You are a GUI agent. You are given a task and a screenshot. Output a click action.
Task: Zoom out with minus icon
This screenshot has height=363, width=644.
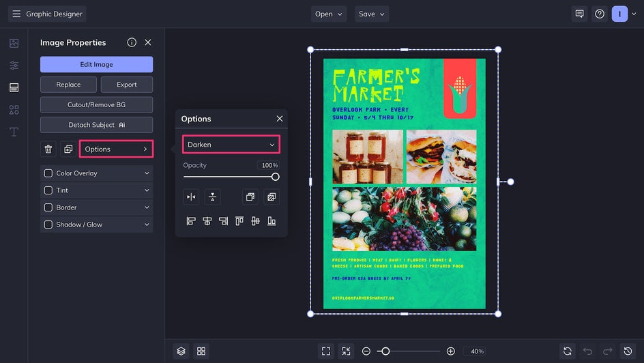[366, 351]
